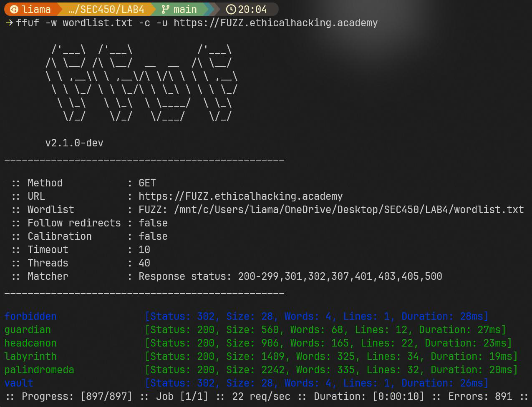The width and height of the screenshot is (532, 407).
Task: Click the v2.1.0-dev version text
Action: pos(74,143)
